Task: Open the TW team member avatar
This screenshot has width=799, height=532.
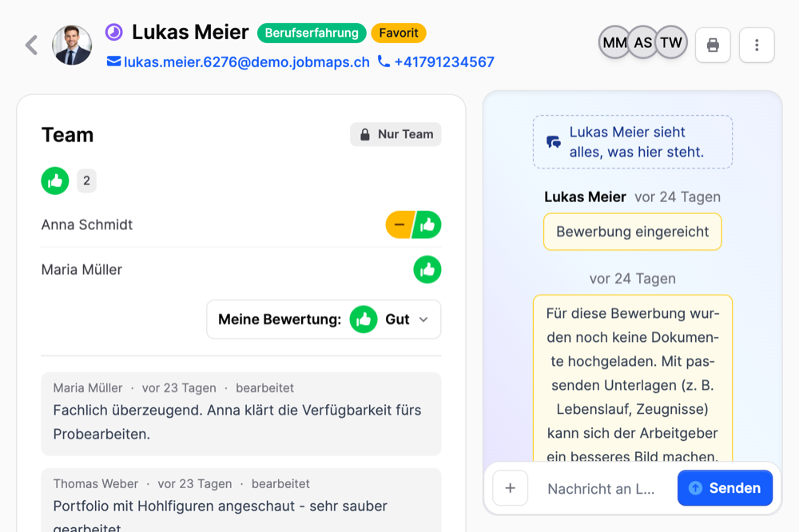Action: click(x=671, y=42)
